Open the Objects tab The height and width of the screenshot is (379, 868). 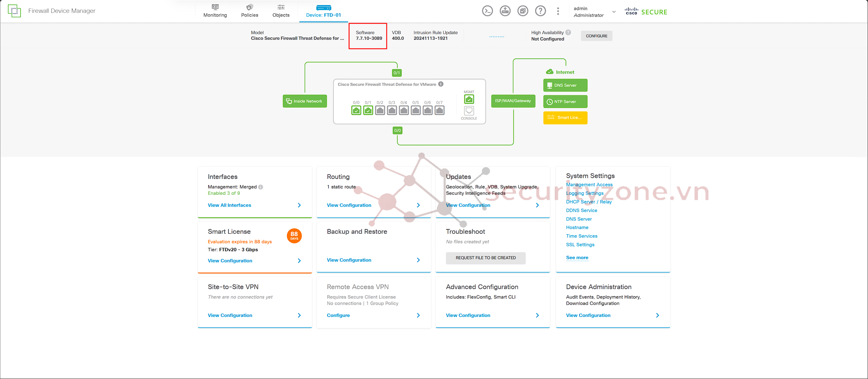coord(281,11)
